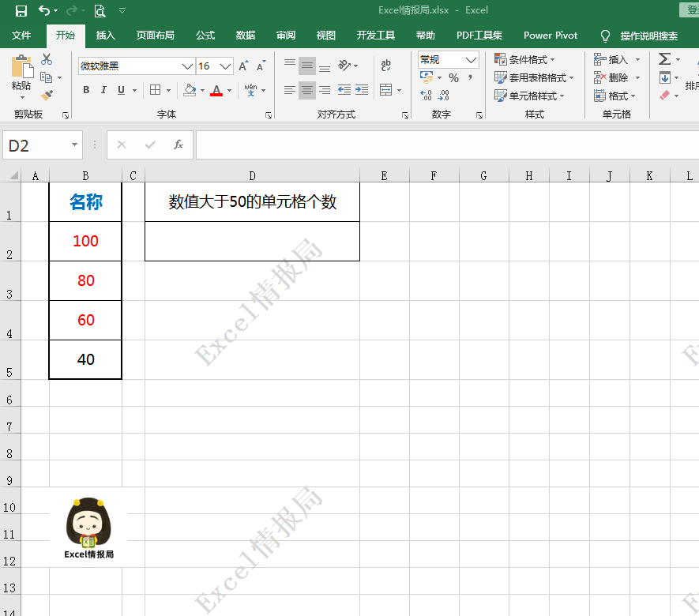This screenshot has height=616, width=699.
Task: Open the font name dropdown
Action: (187, 66)
